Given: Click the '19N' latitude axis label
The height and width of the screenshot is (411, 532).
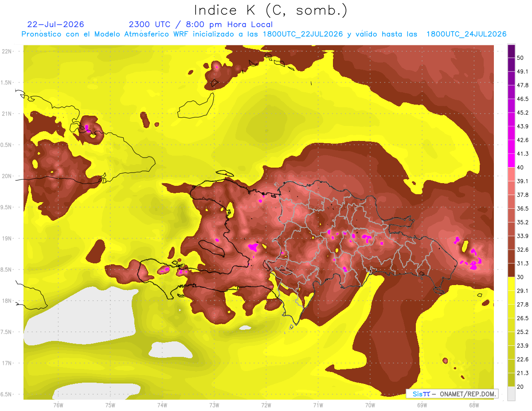Looking at the screenshot, I should click(x=7, y=239).
